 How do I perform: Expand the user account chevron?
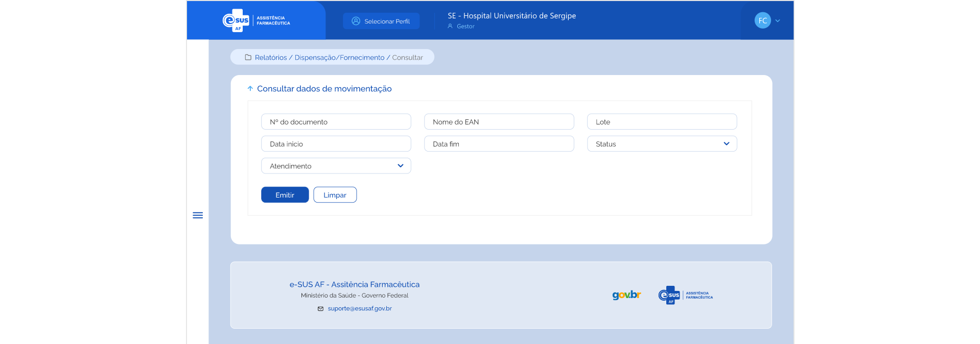778,21
